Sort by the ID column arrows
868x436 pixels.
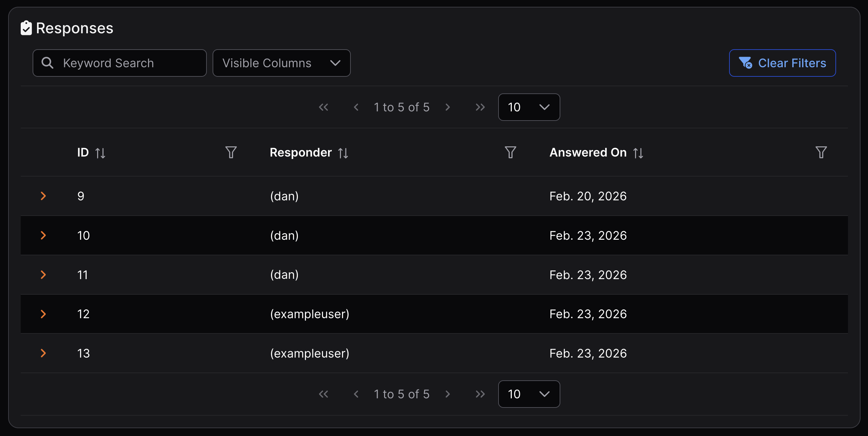100,153
